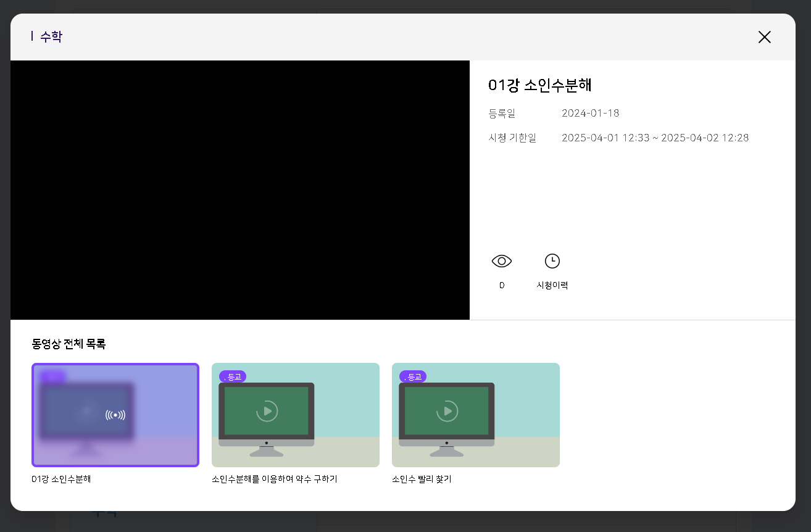This screenshot has height=532, width=811.
Task: Click the eye view-count icon
Action: pyautogui.click(x=502, y=261)
